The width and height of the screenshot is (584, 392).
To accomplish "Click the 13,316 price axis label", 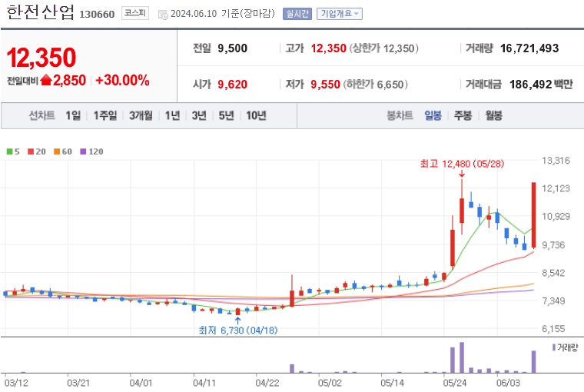I will point(556,161).
